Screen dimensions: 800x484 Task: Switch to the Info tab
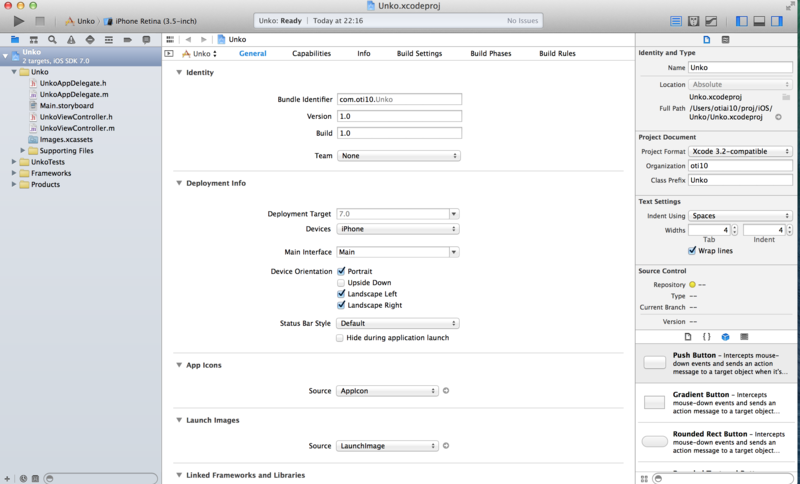pyautogui.click(x=364, y=54)
